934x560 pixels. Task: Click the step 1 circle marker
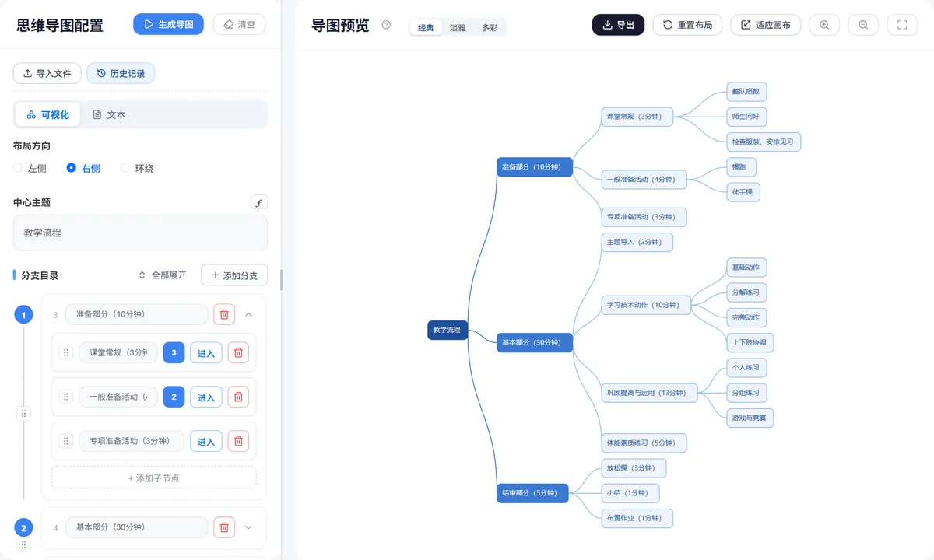[x=23, y=315]
